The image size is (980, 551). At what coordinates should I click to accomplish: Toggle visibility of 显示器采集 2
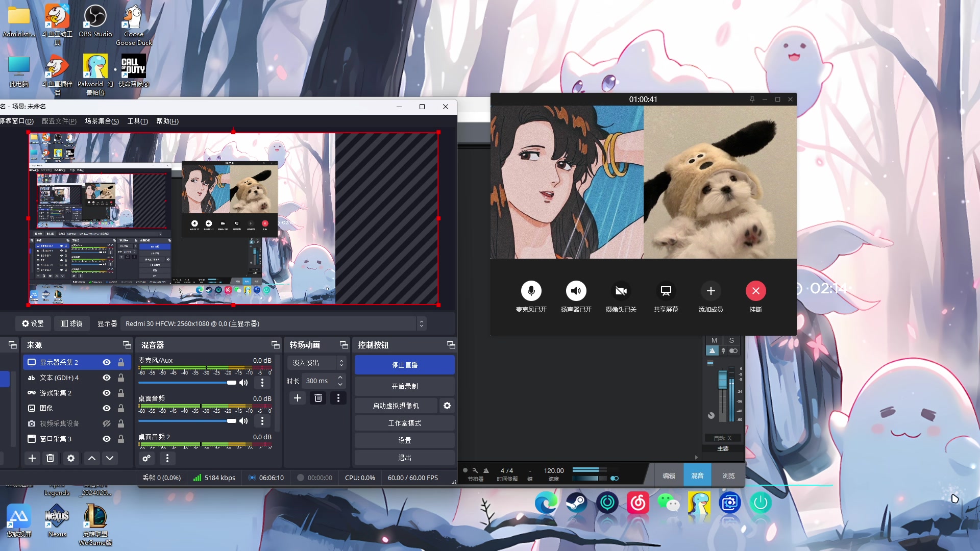tap(107, 362)
